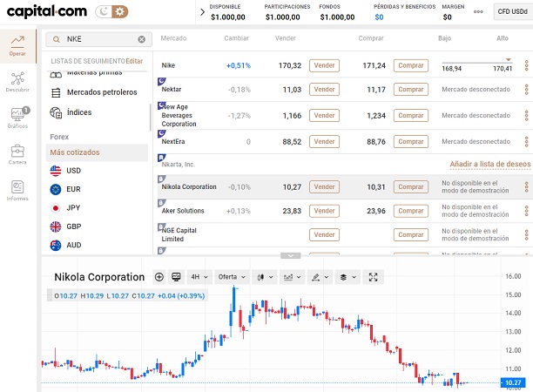Click the watchlist panel vertical scrollbar
Screen dimensions: 533x392
click(150, 118)
